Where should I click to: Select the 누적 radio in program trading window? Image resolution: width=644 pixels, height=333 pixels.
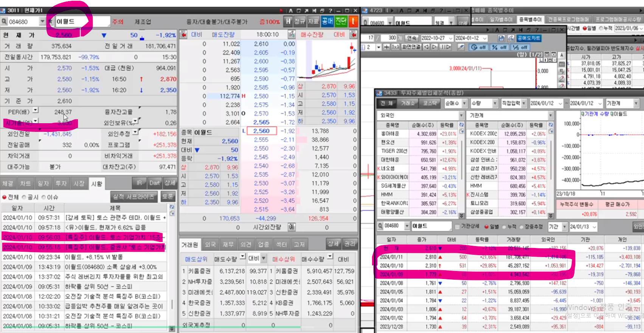pyautogui.click(x=601, y=28)
